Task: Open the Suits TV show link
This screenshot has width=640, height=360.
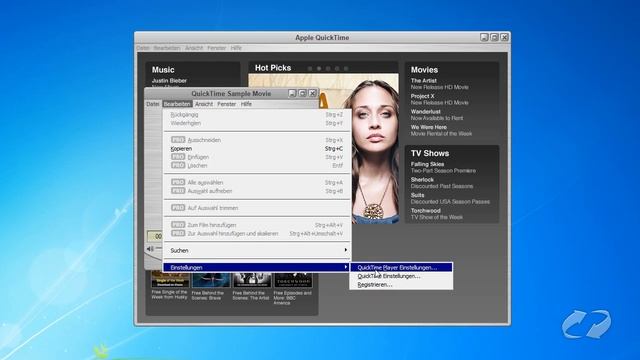Action: (x=417, y=195)
